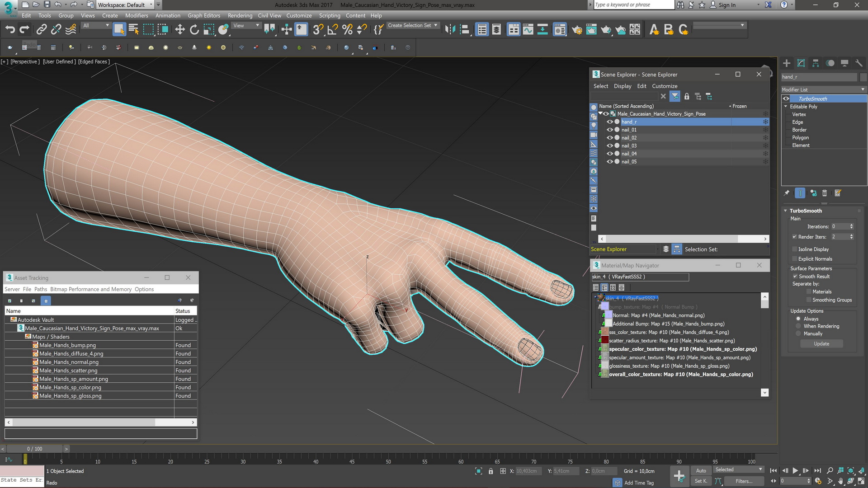The image size is (868, 488).
Task: Open the Rendering menu
Action: point(240,15)
